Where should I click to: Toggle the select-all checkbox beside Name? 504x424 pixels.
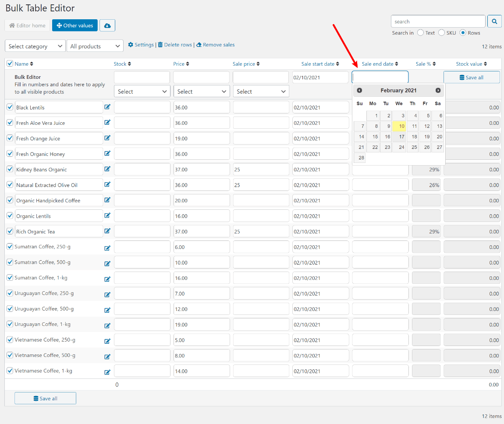10,63
